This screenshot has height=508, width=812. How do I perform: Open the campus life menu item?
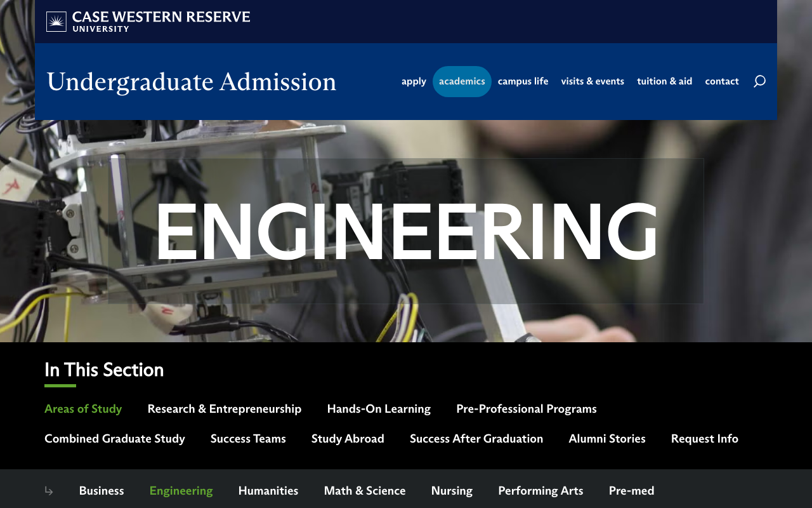point(523,81)
